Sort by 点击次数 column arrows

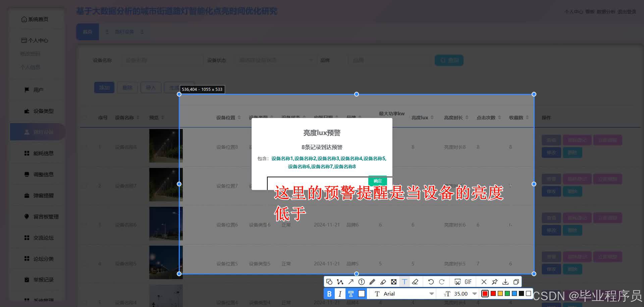coord(499,118)
